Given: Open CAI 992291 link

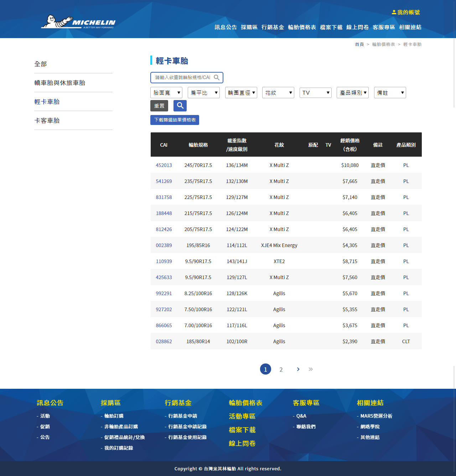Looking at the screenshot, I should coord(164,293).
